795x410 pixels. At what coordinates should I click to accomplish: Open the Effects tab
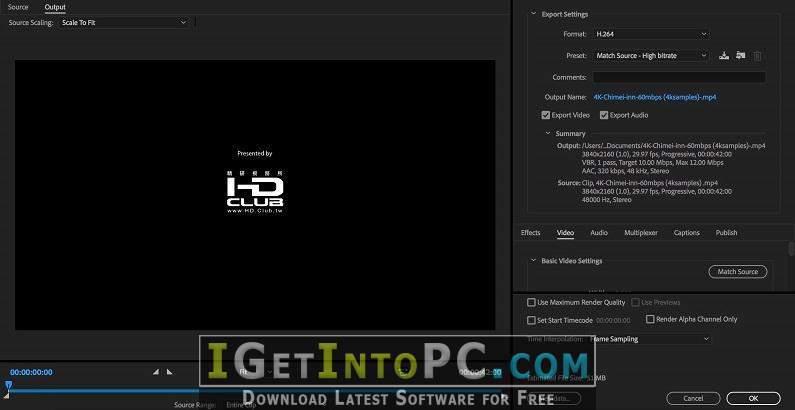530,233
